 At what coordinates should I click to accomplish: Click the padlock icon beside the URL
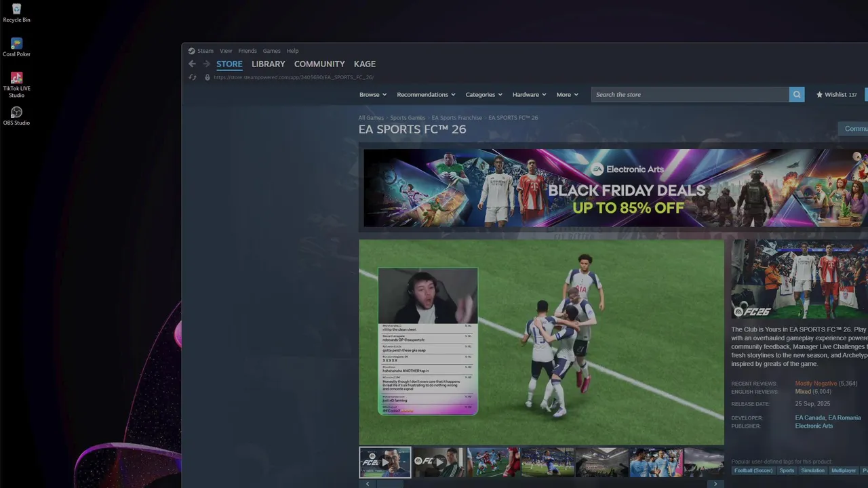tap(208, 77)
